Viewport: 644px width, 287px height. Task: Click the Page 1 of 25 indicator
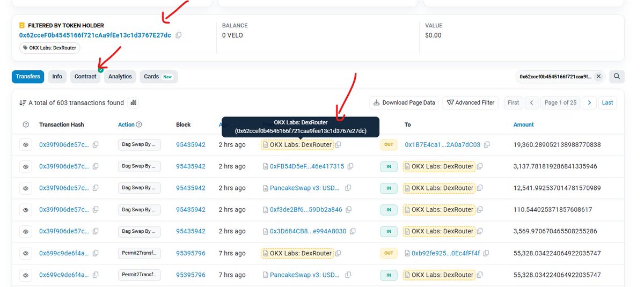click(560, 102)
